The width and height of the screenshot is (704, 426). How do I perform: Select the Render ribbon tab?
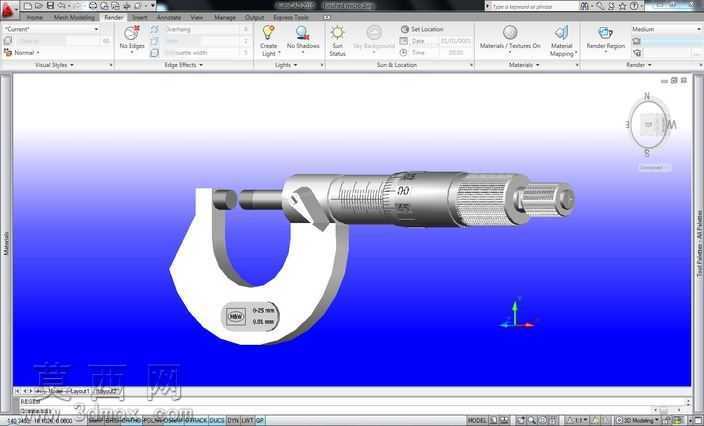click(x=114, y=18)
